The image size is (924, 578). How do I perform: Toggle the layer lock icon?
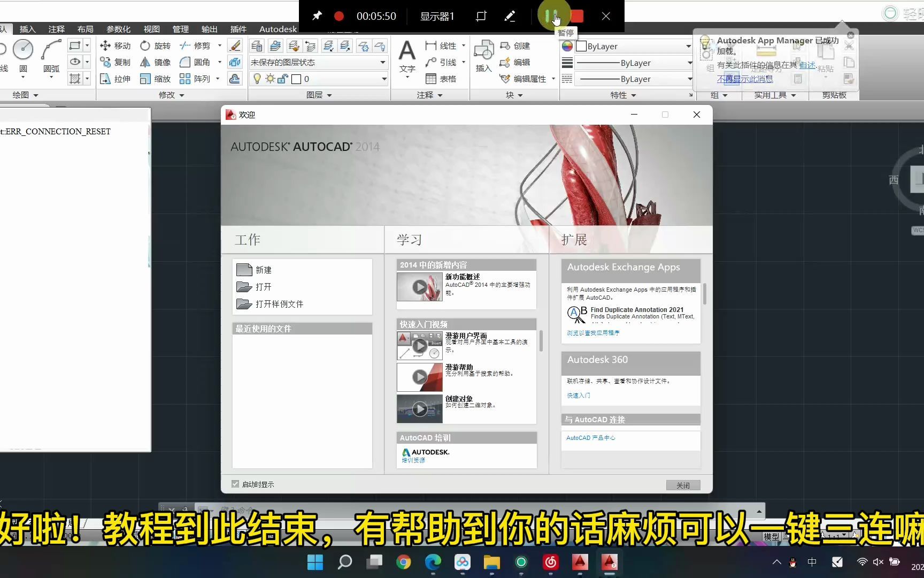pos(283,79)
